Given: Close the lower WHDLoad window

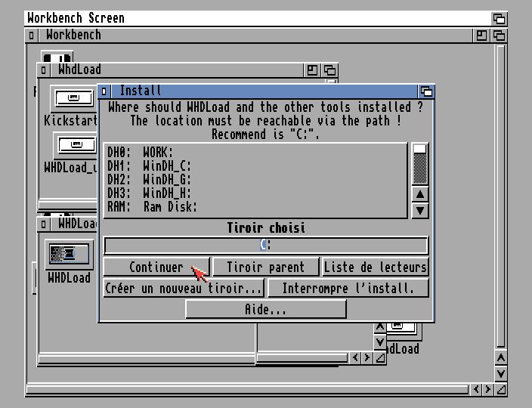Looking at the screenshot, I should pyautogui.click(x=43, y=224).
